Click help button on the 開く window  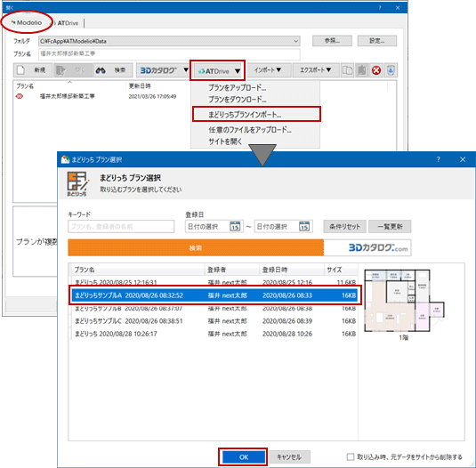coord(380,8)
